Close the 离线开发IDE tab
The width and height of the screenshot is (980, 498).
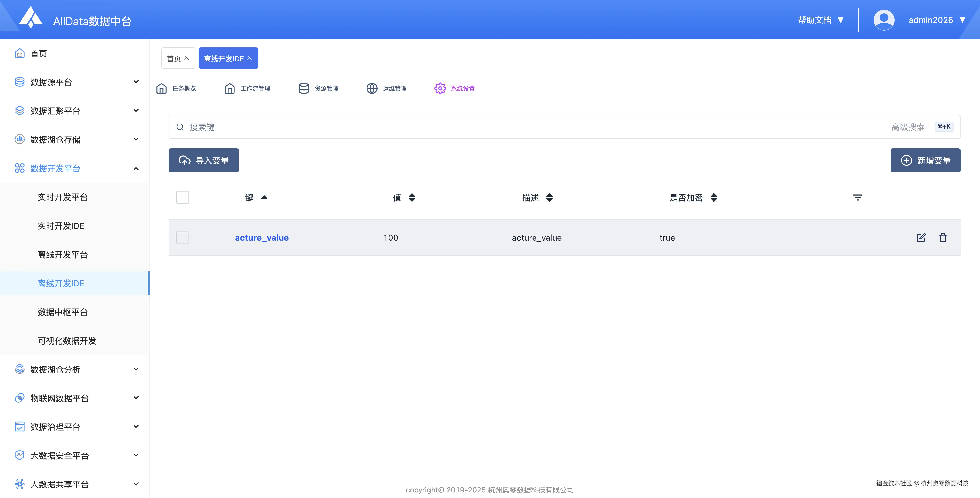pos(250,58)
